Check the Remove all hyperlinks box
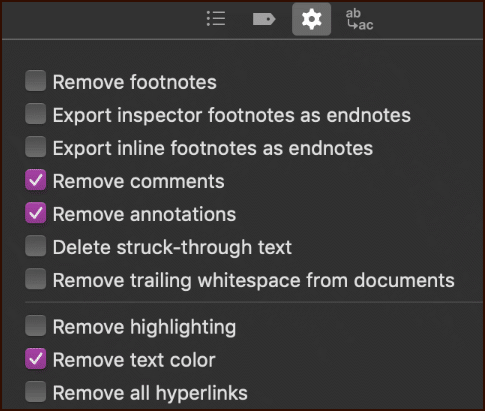The height and width of the screenshot is (411, 485). point(36,392)
